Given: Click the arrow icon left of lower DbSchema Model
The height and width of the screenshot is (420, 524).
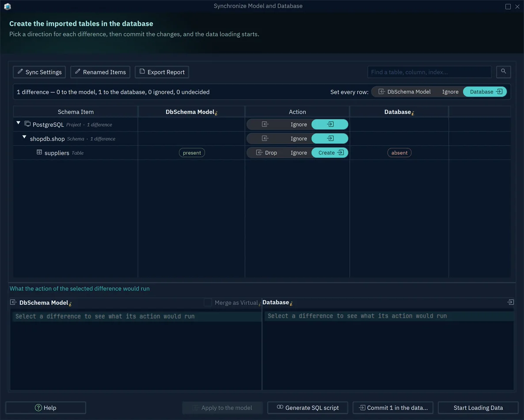Looking at the screenshot, I should pyautogui.click(x=13, y=302).
